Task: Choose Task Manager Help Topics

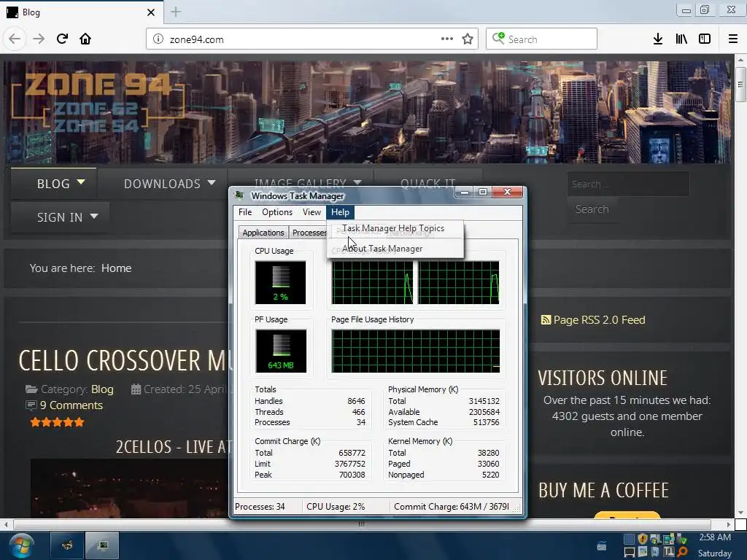Action: click(395, 228)
